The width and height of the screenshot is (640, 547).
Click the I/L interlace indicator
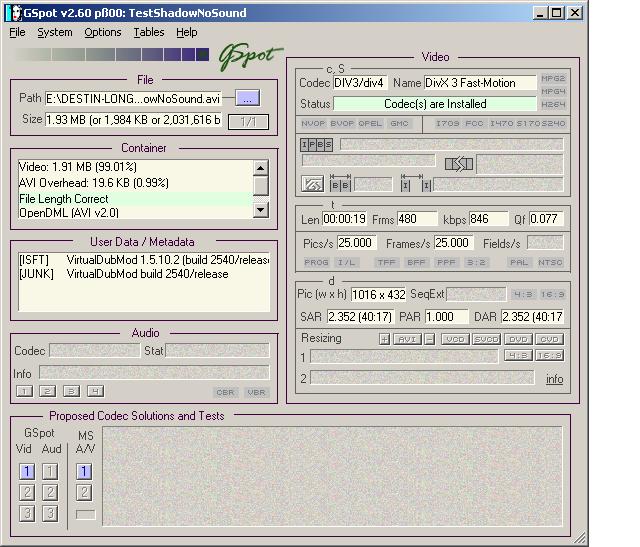click(347, 262)
